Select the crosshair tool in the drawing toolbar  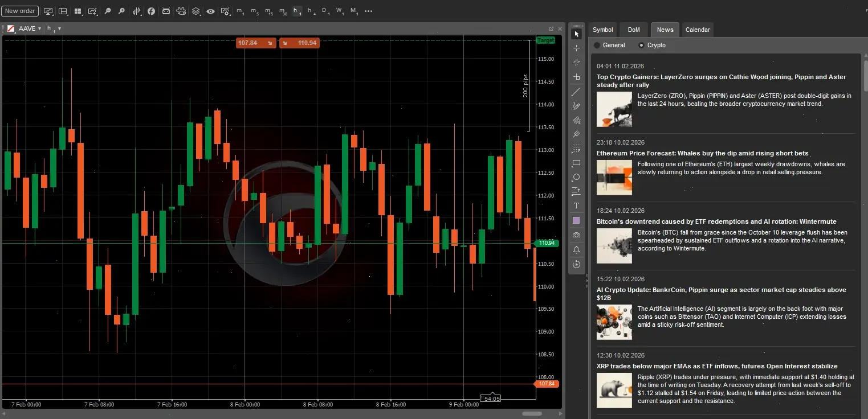coord(576,47)
